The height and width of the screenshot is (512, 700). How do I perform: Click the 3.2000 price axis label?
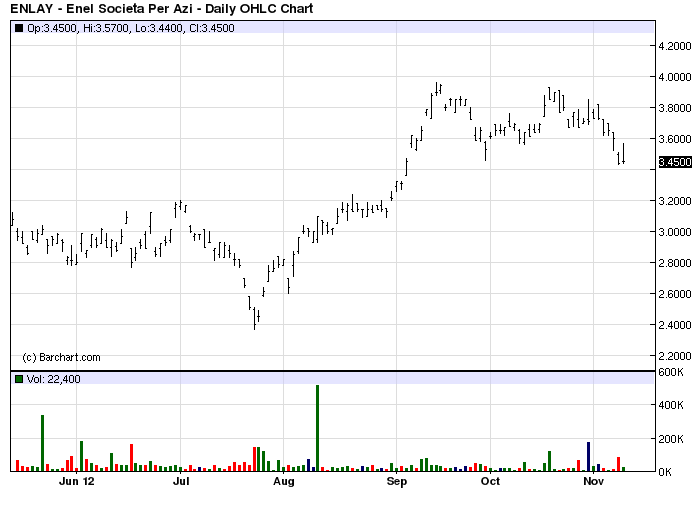[675, 201]
